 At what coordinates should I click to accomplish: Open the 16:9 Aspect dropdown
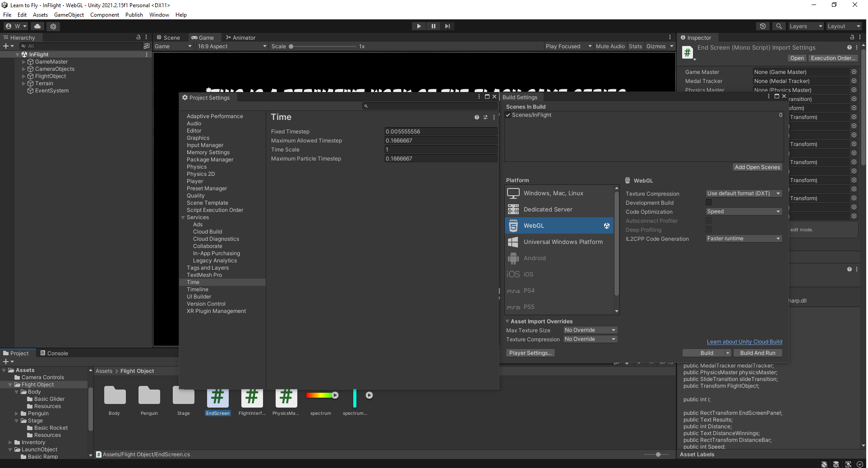(232, 46)
